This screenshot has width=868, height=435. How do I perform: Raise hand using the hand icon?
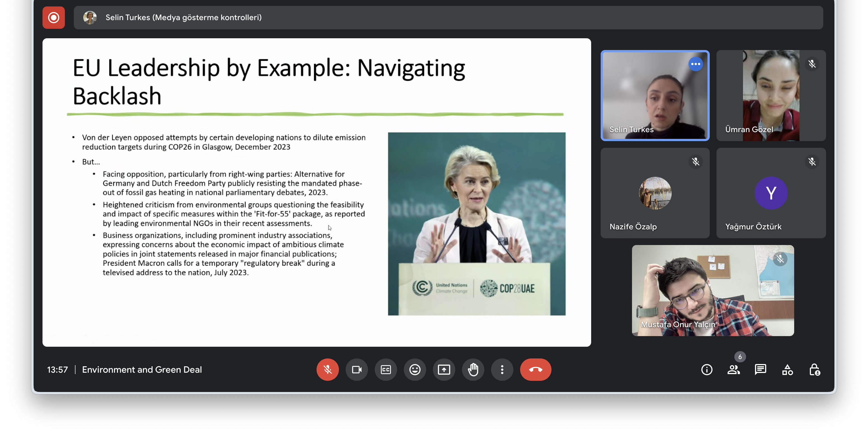click(x=473, y=369)
